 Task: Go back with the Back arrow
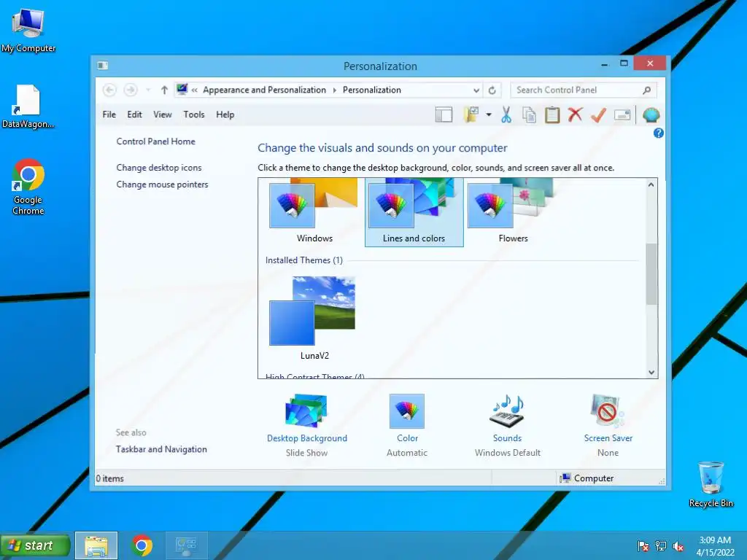tap(109, 90)
